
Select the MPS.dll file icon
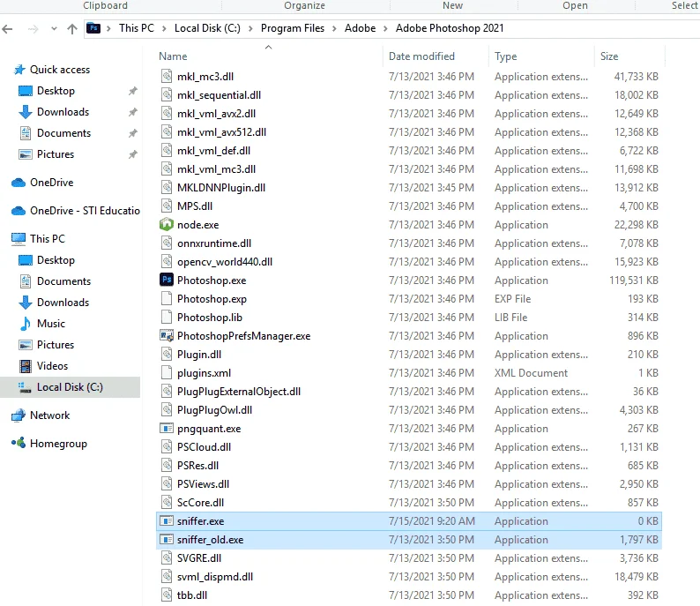166,206
